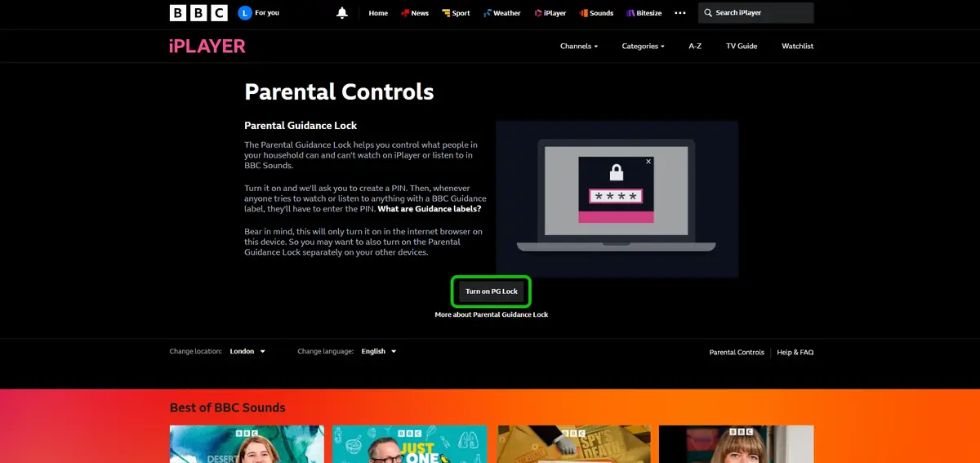Screen dimensions: 980x463
Task: Open the TV Guide
Action: click(x=742, y=47)
